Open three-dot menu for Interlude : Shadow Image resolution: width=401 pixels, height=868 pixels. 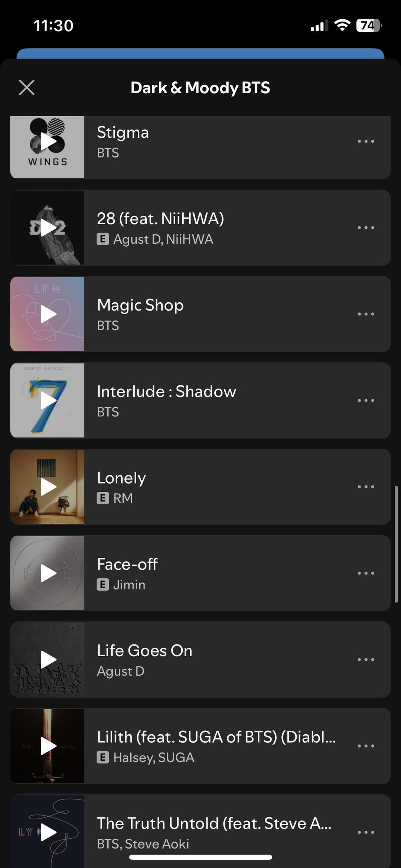pyautogui.click(x=366, y=400)
